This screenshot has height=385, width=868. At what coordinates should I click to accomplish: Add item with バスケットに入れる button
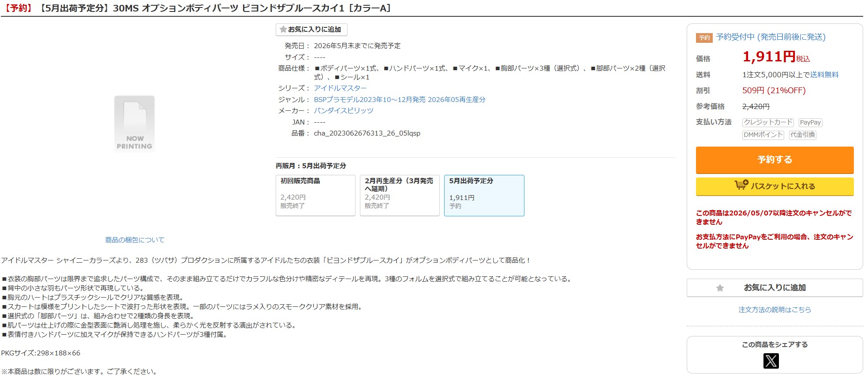point(774,186)
